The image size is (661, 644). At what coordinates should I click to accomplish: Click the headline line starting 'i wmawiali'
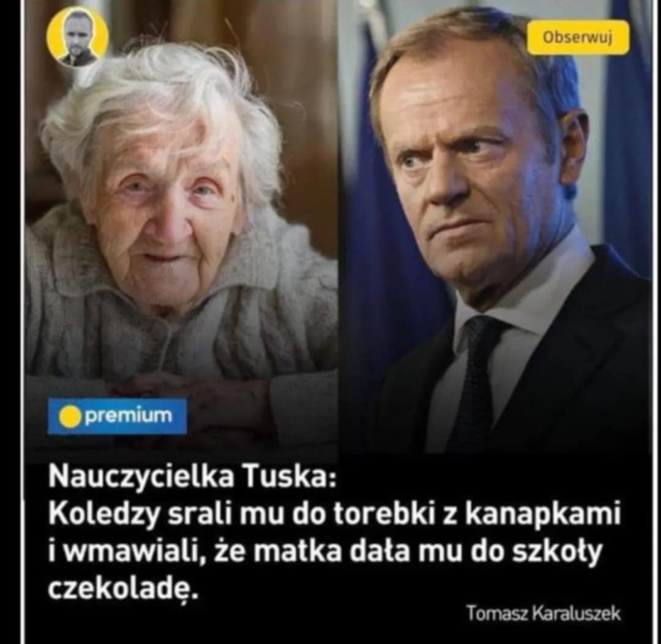point(326,552)
